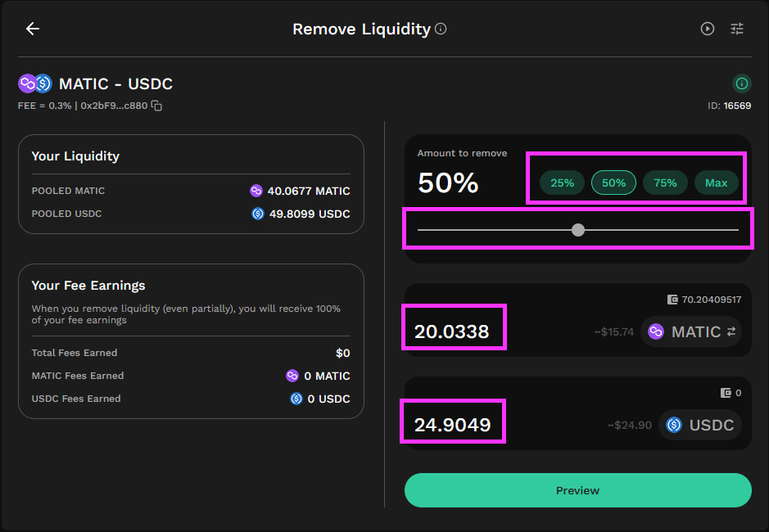
Task: Switch MATIC token using swap arrows selector
Action: click(691, 332)
